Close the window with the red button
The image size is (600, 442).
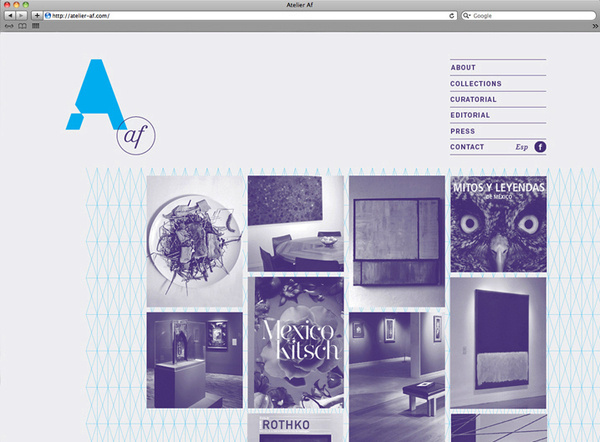click(x=7, y=5)
